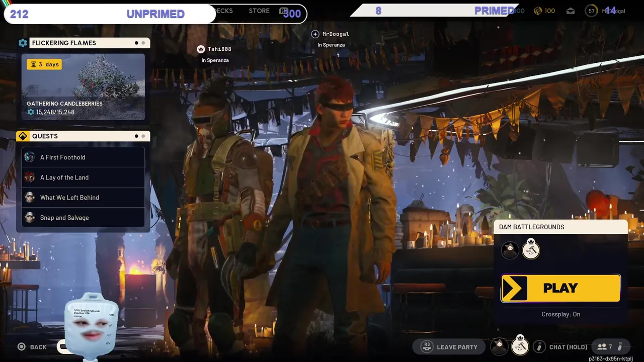This screenshot has height=362, width=644.
Task: Open the social list showing 7 players
Action: (604, 347)
